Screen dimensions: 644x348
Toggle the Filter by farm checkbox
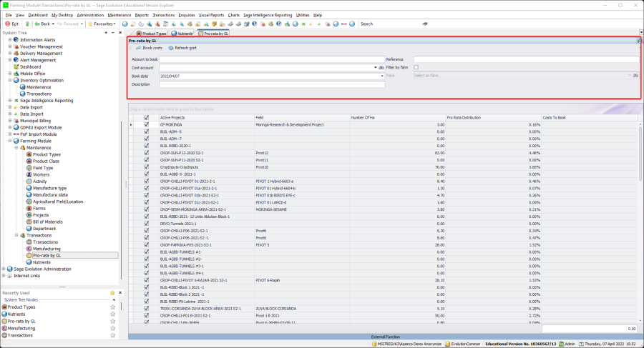(416, 67)
